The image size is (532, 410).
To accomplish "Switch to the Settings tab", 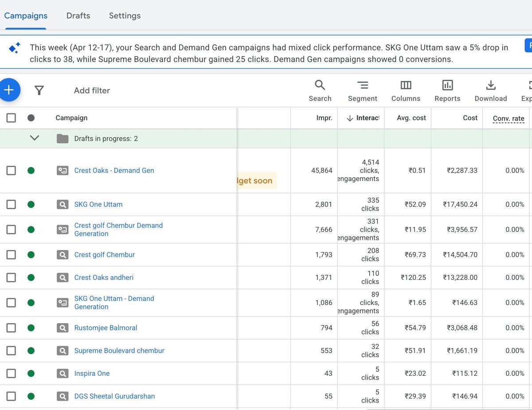I will [125, 16].
